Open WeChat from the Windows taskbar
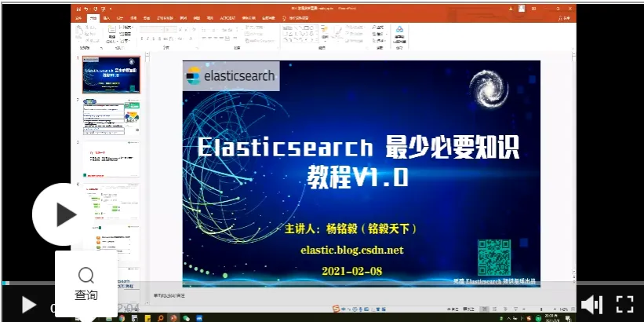 pos(186,318)
